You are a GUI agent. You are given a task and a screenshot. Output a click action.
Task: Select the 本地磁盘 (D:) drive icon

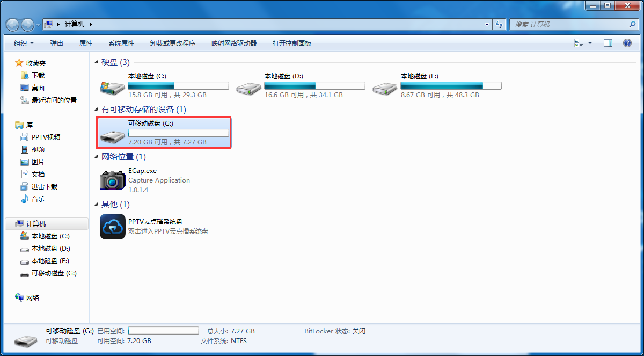[248, 89]
